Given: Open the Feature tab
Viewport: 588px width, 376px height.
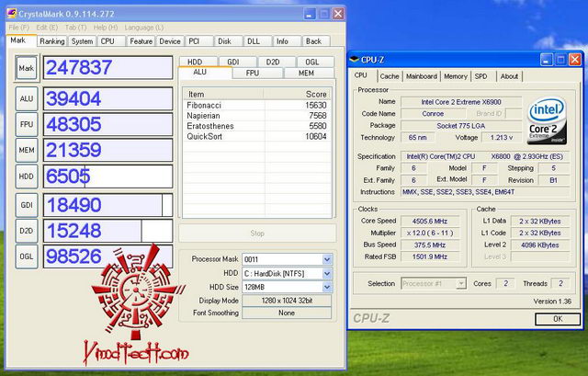Looking at the screenshot, I should click(x=141, y=41).
